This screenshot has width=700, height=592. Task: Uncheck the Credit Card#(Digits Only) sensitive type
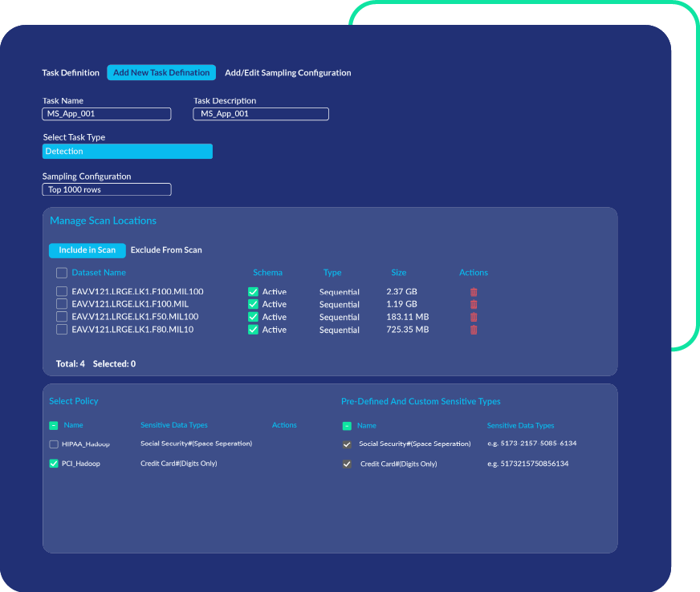click(347, 464)
